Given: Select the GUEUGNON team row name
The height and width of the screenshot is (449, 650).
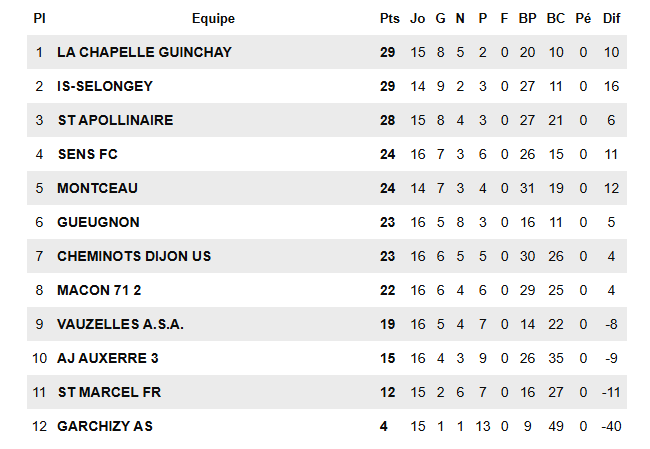Looking at the screenshot, I should 98,222.
